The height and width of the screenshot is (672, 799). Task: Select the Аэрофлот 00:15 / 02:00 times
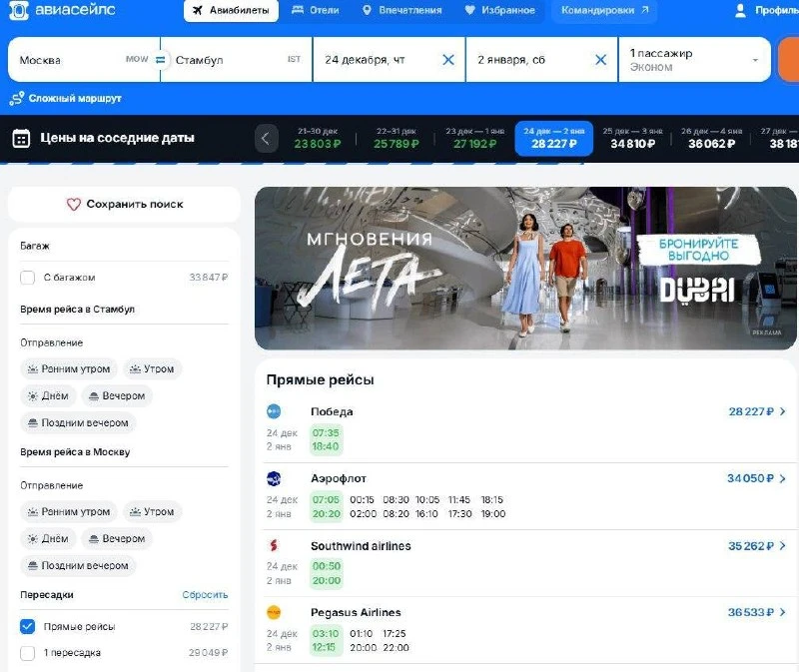coord(363,507)
